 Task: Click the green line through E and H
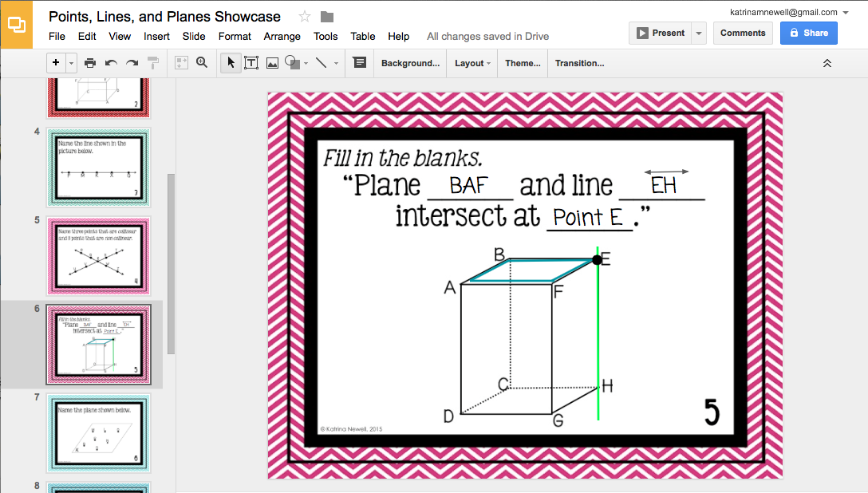[598, 333]
